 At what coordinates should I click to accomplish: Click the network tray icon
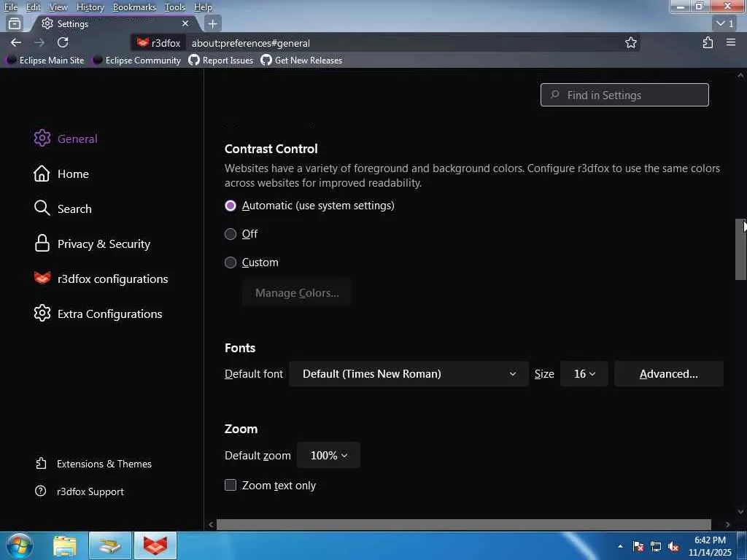pyautogui.click(x=656, y=547)
